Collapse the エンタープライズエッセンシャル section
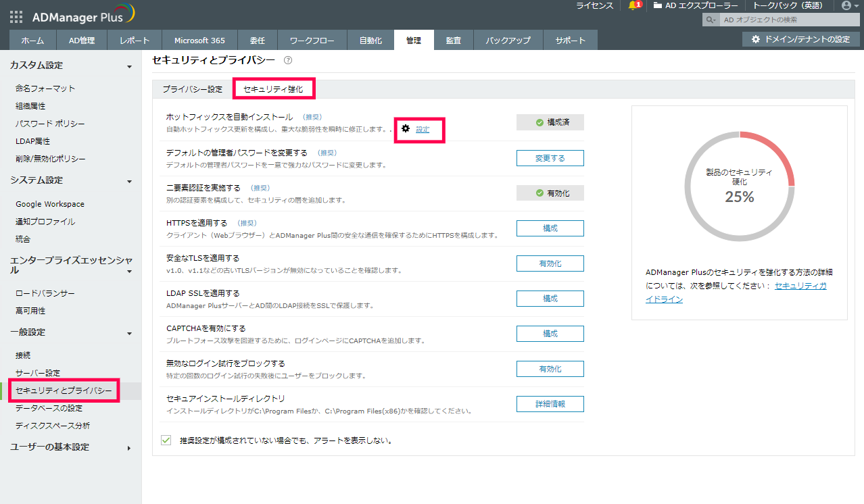This screenshot has height=504, width=864. pyautogui.click(x=129, y=271)
